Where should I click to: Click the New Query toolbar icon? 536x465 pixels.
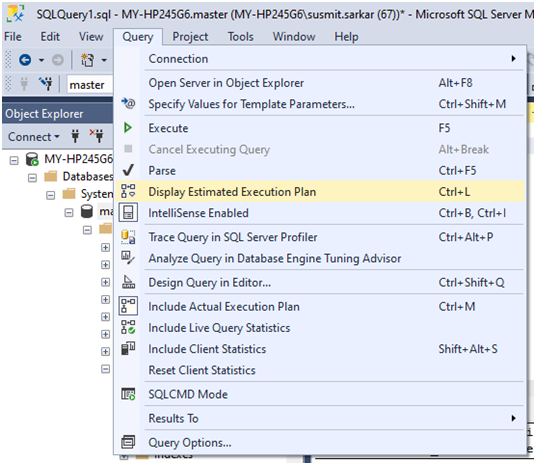point(87,60)
